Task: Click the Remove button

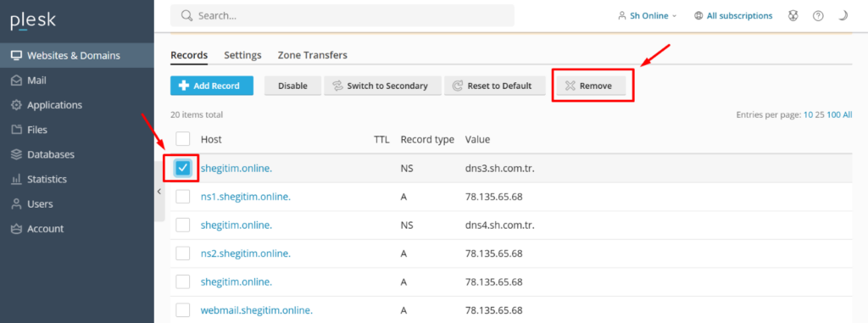Action: (x=591, y=86)
